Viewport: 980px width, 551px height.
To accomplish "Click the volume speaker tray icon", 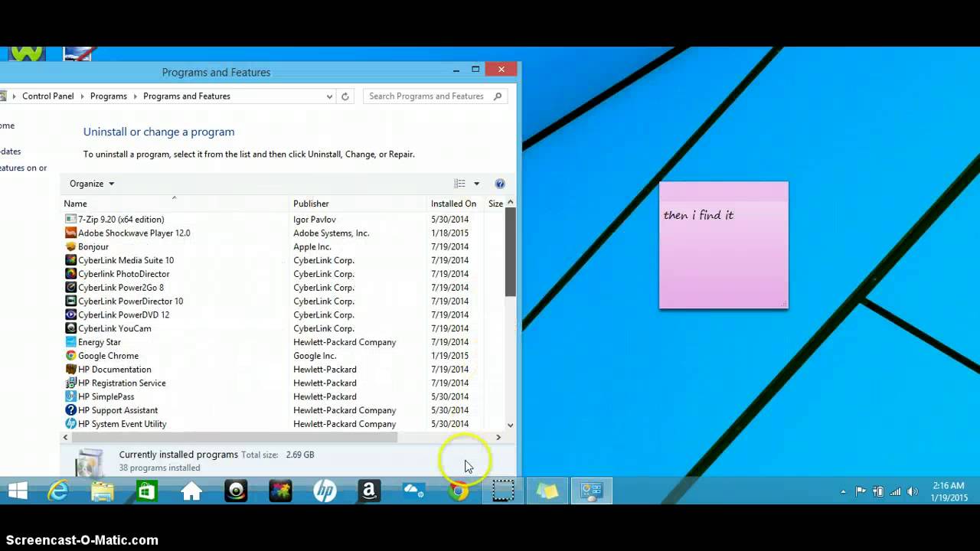I will (911, 491).
